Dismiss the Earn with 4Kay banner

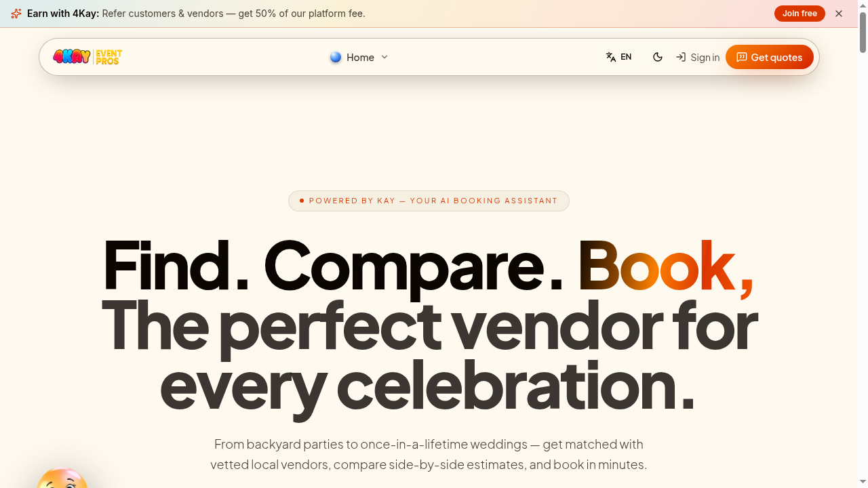point(839,14)
